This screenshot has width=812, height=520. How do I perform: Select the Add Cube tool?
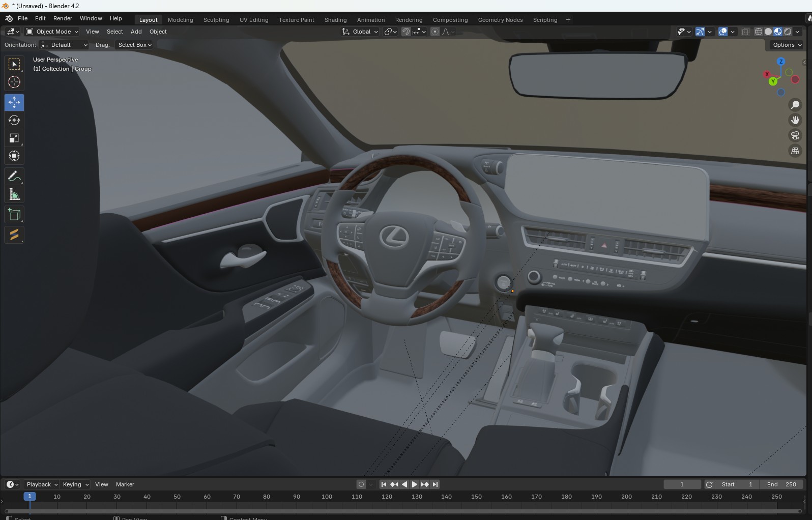[x=14, y=215]
